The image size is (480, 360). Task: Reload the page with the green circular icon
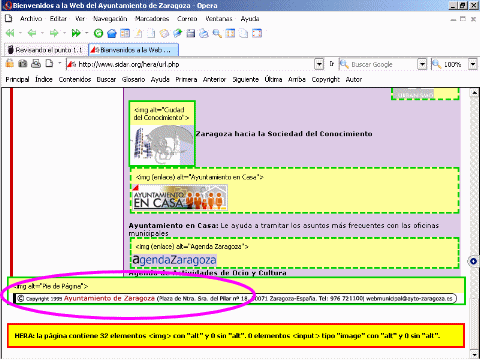(x=98, y=33)
